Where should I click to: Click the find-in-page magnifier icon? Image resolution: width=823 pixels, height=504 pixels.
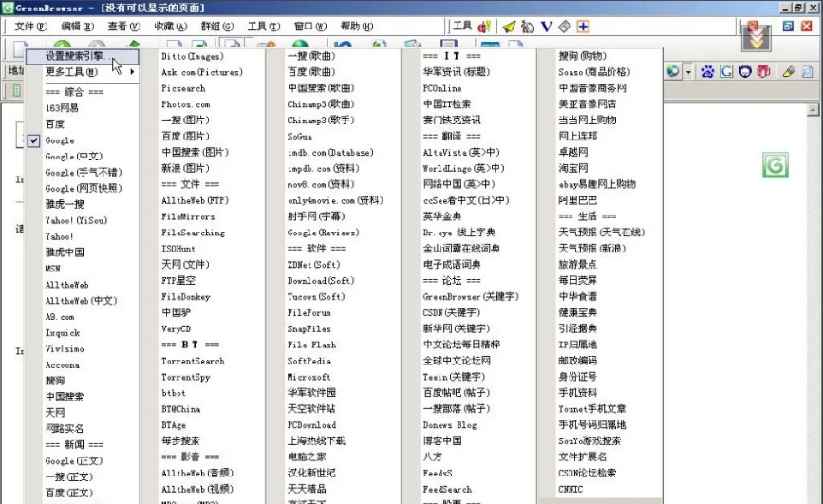click(x=807, y=71)
